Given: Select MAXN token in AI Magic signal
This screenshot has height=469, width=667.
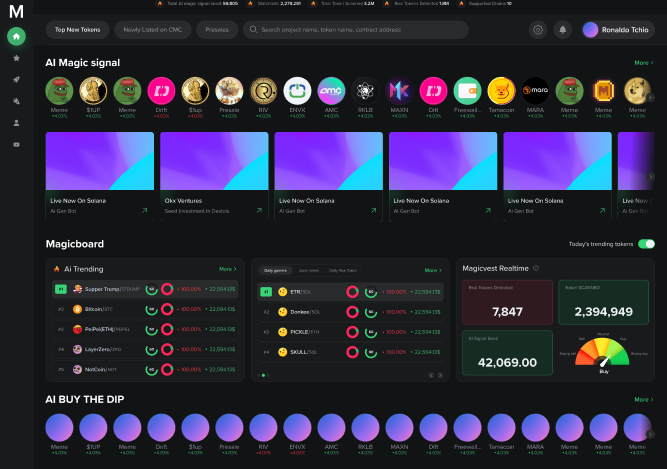Looking at the screenshot, I should [399, 91].
